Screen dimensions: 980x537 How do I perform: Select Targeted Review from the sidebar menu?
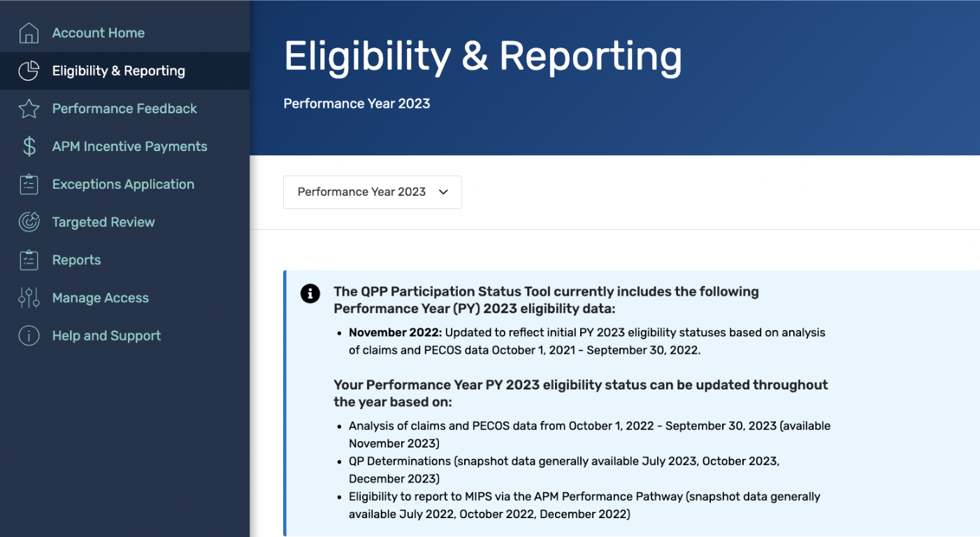click(103, 222)
